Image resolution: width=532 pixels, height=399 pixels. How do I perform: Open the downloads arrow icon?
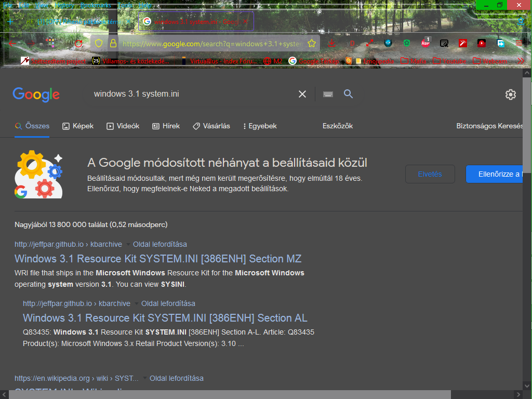click(x=332, y=44)
